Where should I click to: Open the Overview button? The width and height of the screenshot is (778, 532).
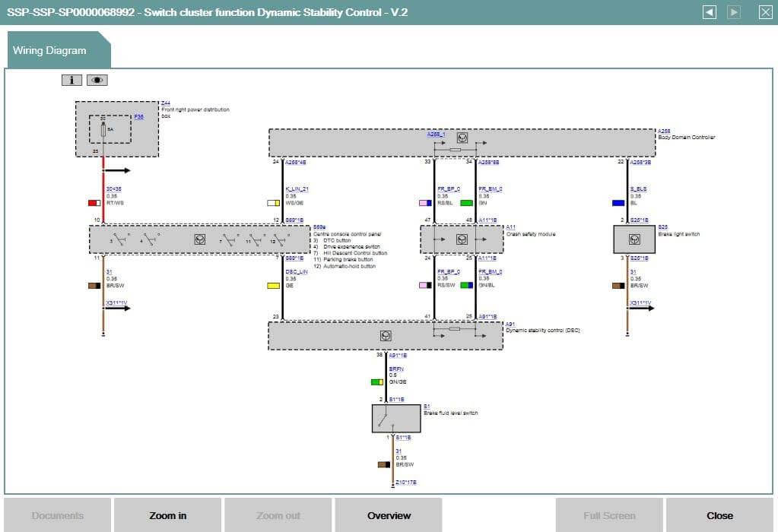pos(389,515)
